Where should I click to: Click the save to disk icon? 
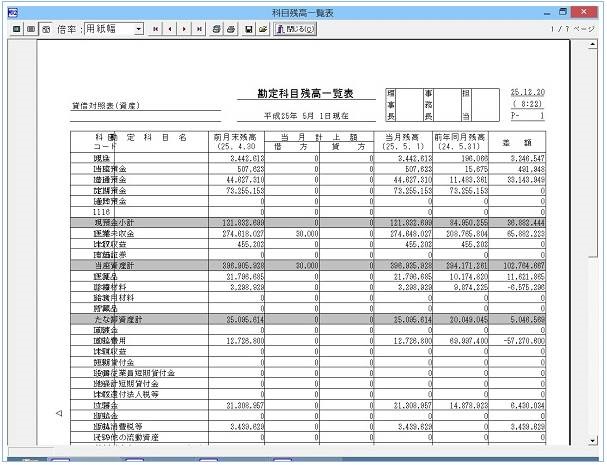[x=249, y=29]
